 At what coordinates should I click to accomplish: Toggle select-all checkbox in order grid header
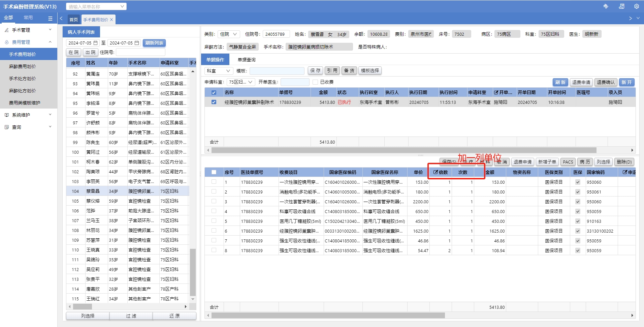coord(214,92)
